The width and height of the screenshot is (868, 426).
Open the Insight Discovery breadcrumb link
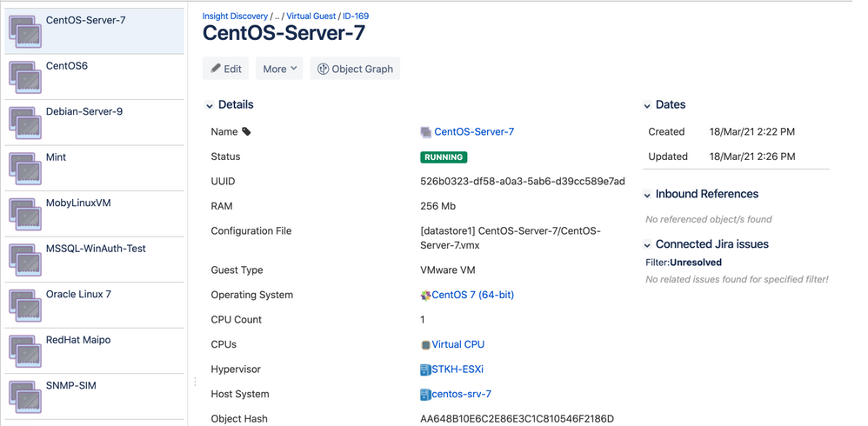coord(235,16)
